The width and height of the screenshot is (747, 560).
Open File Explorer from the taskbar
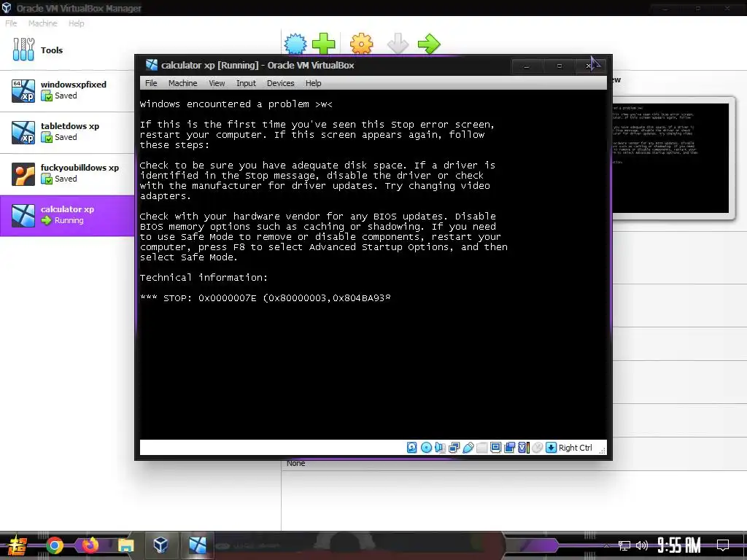click(125, 545)
